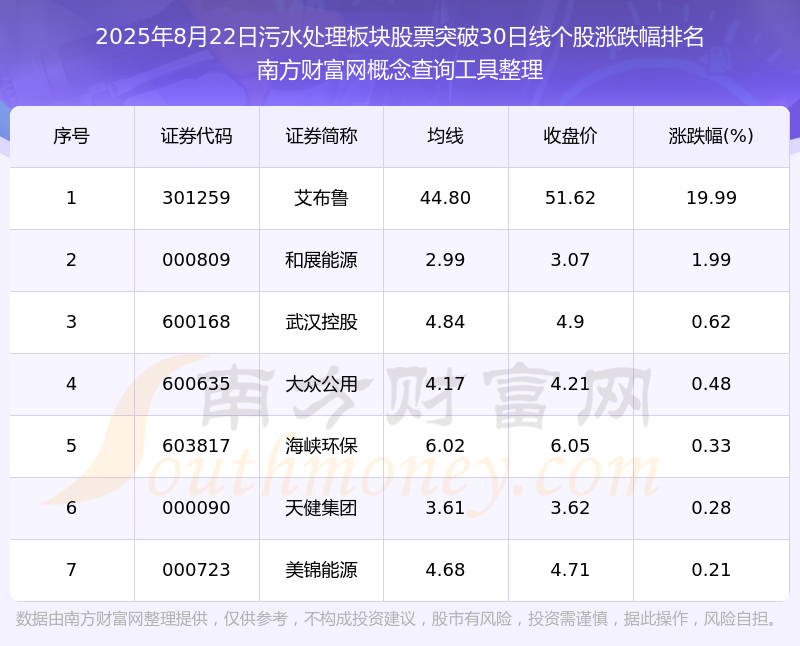800x646 pixels.
Task: Click closing price 6.05
Action: pyautogui.click(x=570, y=446)
